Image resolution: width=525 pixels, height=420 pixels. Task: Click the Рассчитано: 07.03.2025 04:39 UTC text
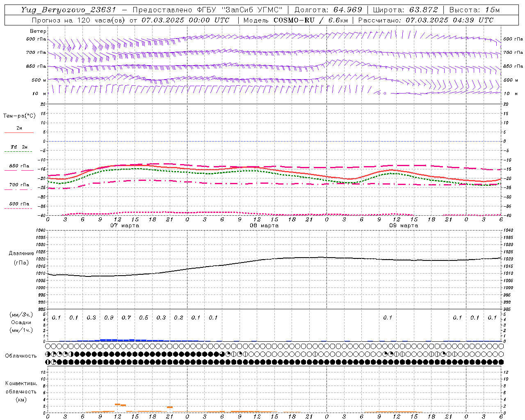pyautogui.click(x=426, y=20)
